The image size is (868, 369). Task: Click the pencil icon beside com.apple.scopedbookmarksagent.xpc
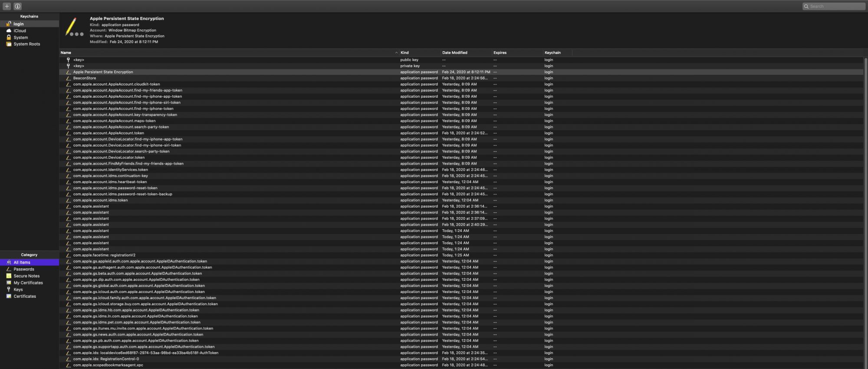68,365
